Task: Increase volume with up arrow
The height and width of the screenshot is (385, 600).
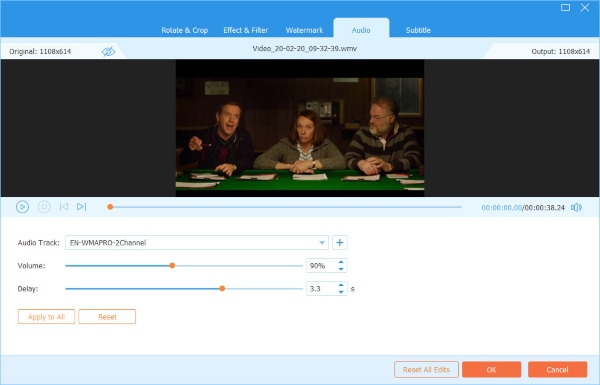Action: coord(341,262)
